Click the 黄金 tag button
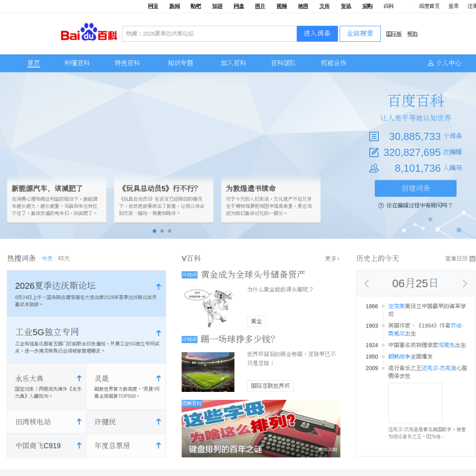Screen dimensions: 476x476 (x=257, y=321)
